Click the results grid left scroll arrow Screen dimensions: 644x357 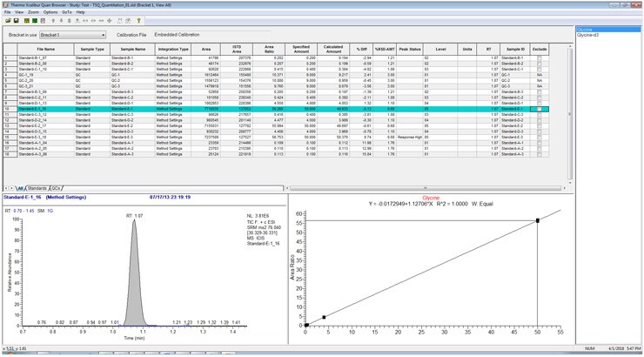289,188
